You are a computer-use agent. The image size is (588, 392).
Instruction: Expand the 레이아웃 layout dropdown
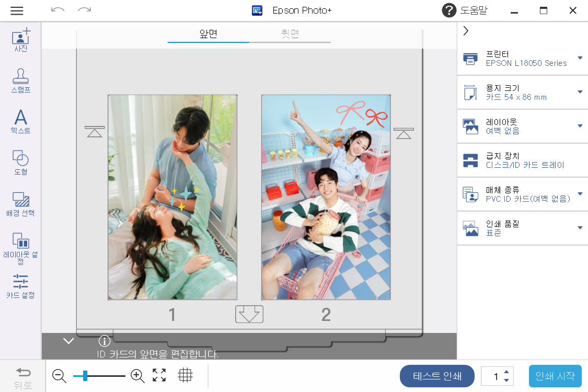coord(580,126)
